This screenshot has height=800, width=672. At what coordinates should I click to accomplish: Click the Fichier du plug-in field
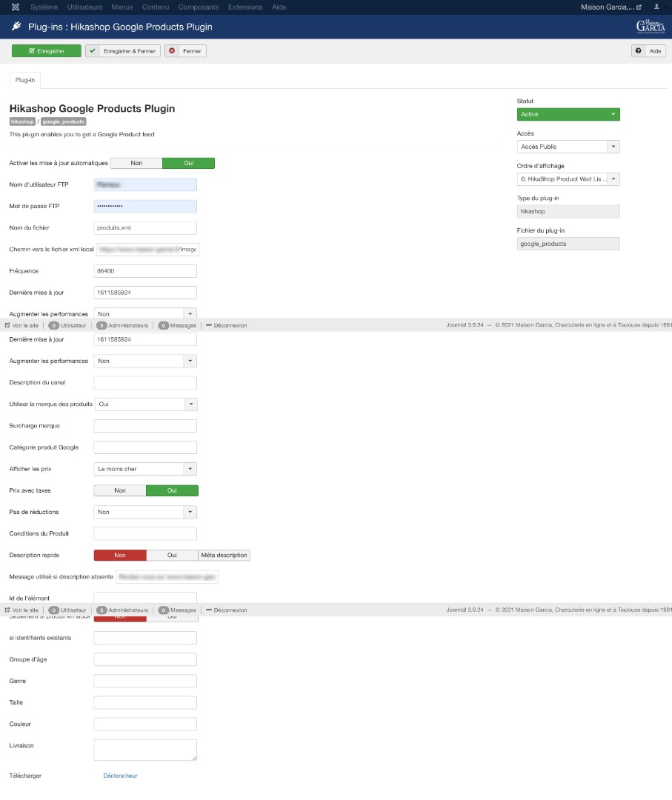[568, 244]
